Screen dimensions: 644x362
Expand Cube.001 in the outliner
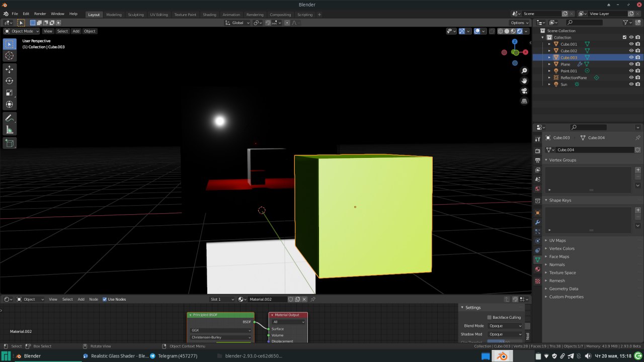click(x=549, y=44)
